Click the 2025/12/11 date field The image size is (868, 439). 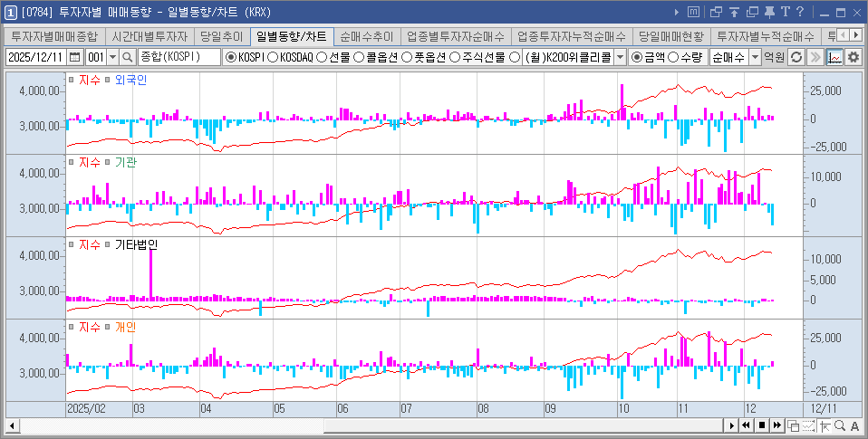[37, 57]
